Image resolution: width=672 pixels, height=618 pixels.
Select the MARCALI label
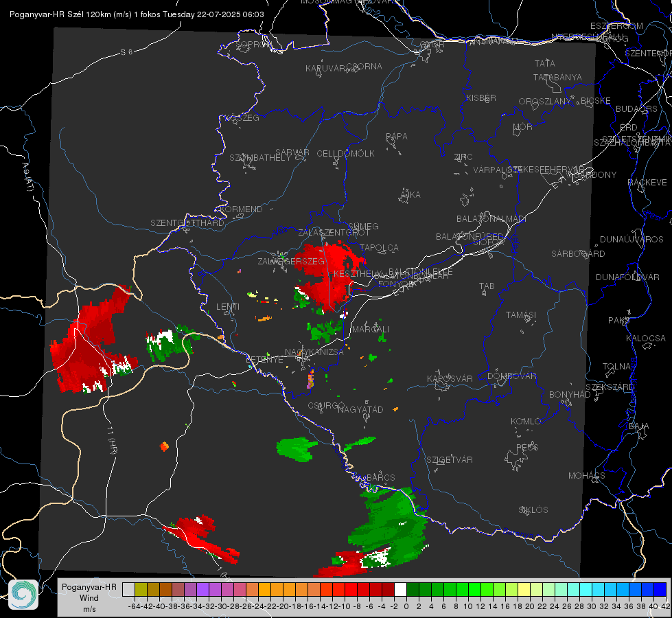(x=370, y=330)
